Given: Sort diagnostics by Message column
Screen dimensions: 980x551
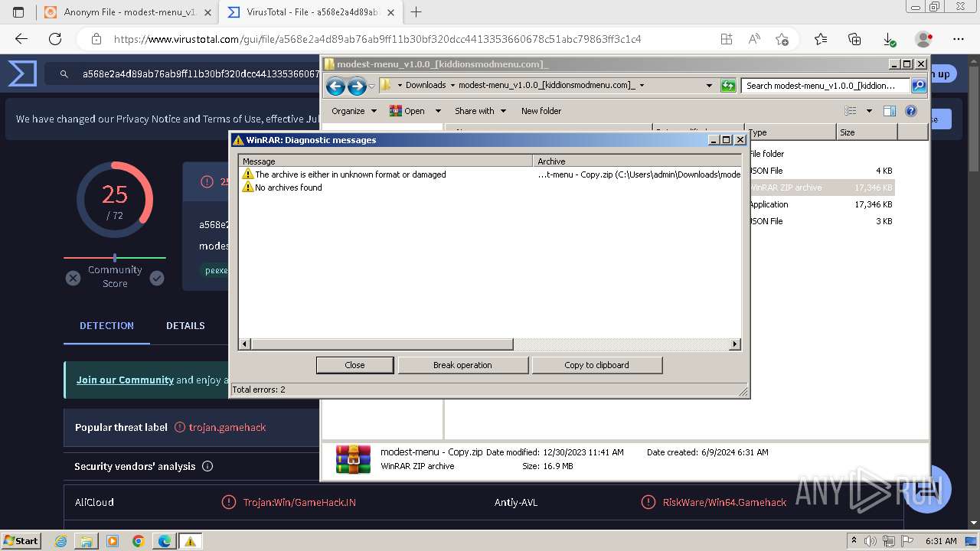Looking at the screenshot, I should coord(386,161).
